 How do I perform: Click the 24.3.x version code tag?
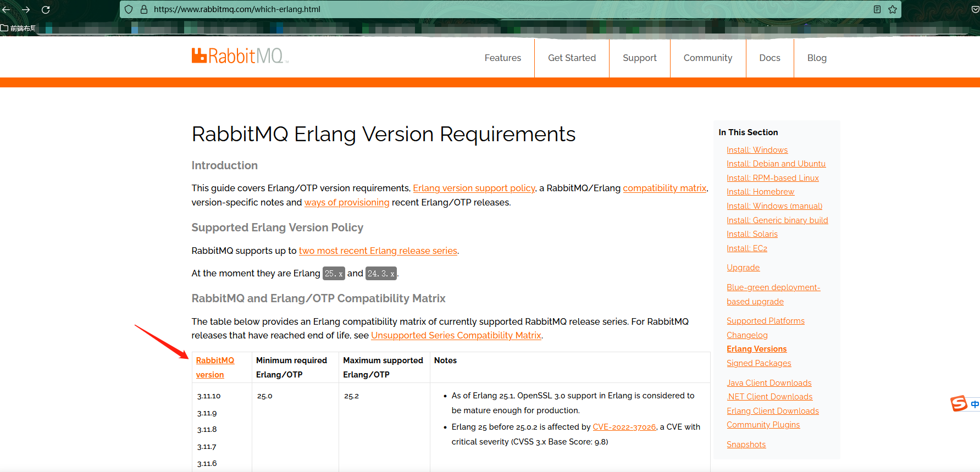[381, 273]
